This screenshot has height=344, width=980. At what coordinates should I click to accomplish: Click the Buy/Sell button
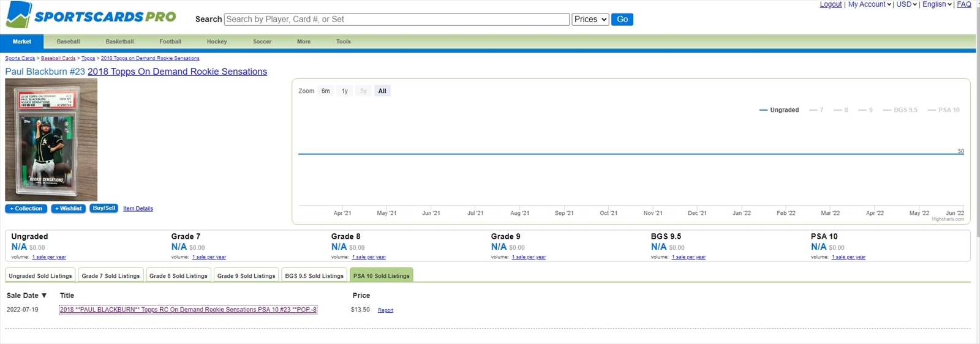tap(104, 208)
